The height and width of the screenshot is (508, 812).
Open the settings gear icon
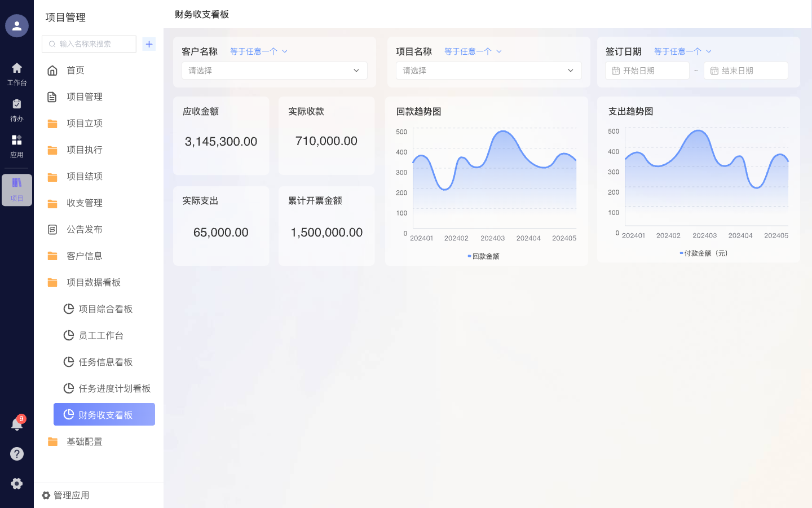pos(17,484)
